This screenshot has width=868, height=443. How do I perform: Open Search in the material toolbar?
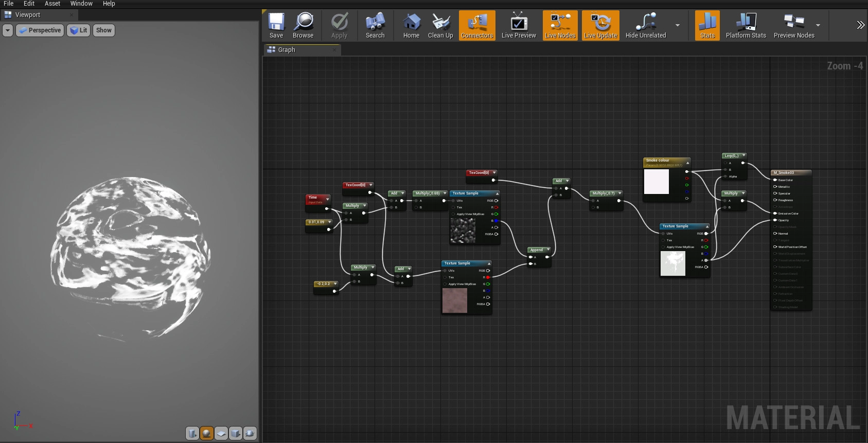[375, 26]
